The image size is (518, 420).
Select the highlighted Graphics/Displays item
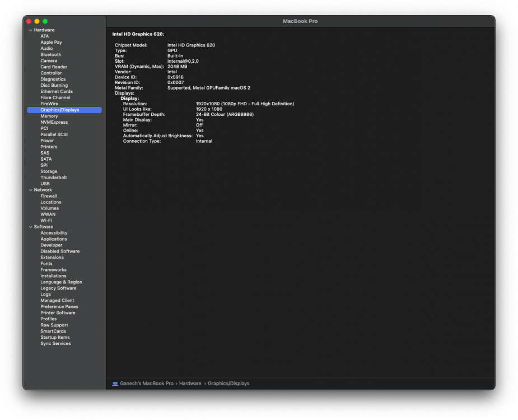(x=64, y=110)
